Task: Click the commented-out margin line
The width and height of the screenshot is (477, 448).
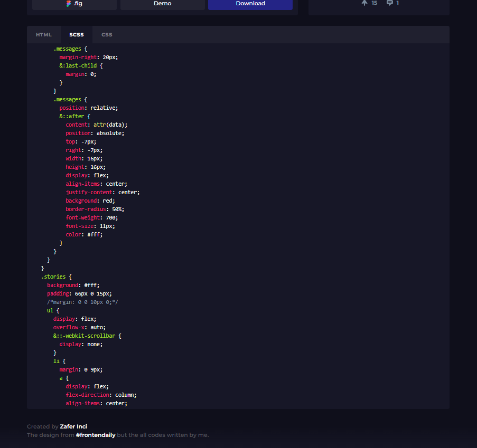Action: click(82, 302)
